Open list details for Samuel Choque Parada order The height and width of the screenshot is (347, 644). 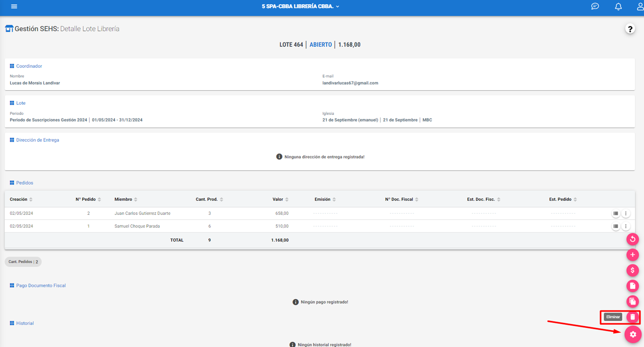point(615,226)
